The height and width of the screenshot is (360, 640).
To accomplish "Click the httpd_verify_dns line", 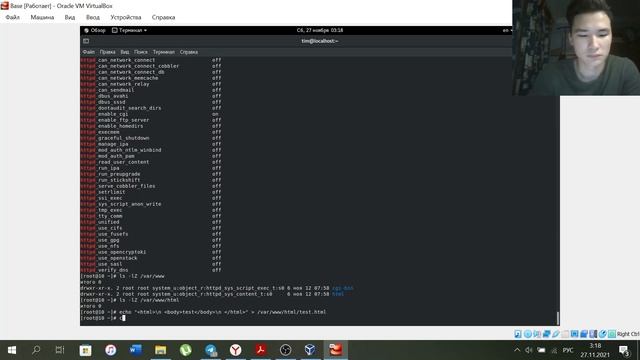I will (151, 270).
